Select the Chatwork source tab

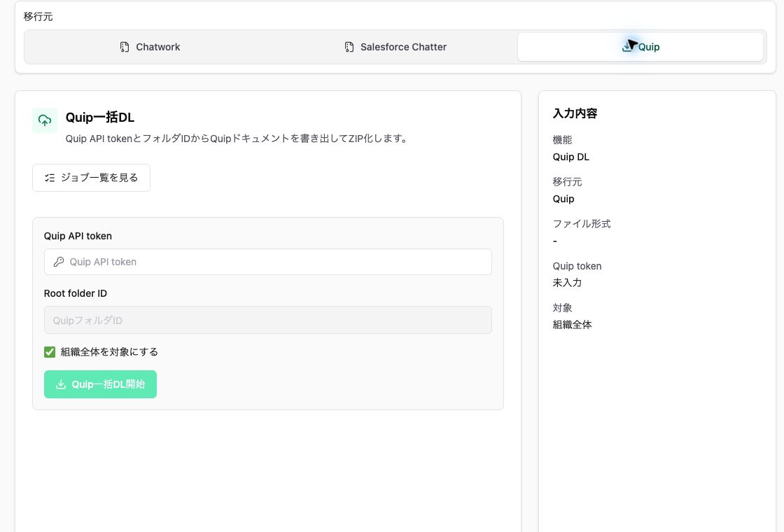(x=150, y=47)
